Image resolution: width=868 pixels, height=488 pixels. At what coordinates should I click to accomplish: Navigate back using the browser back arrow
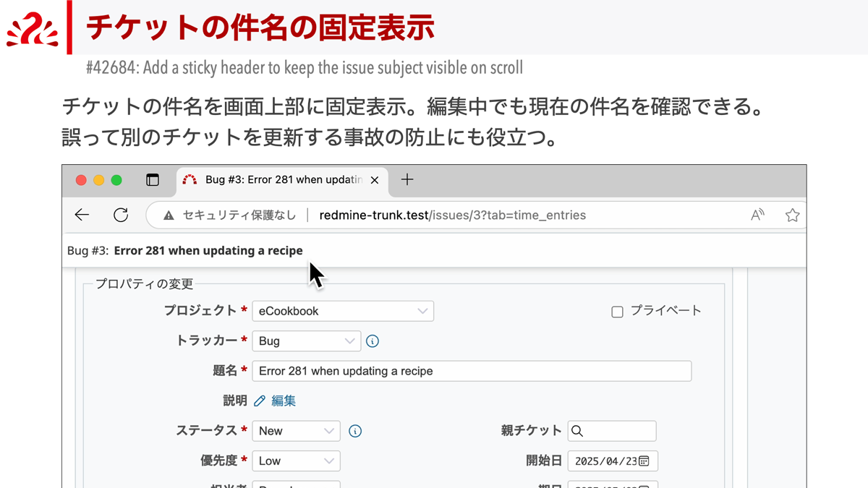tap(82, 215)
